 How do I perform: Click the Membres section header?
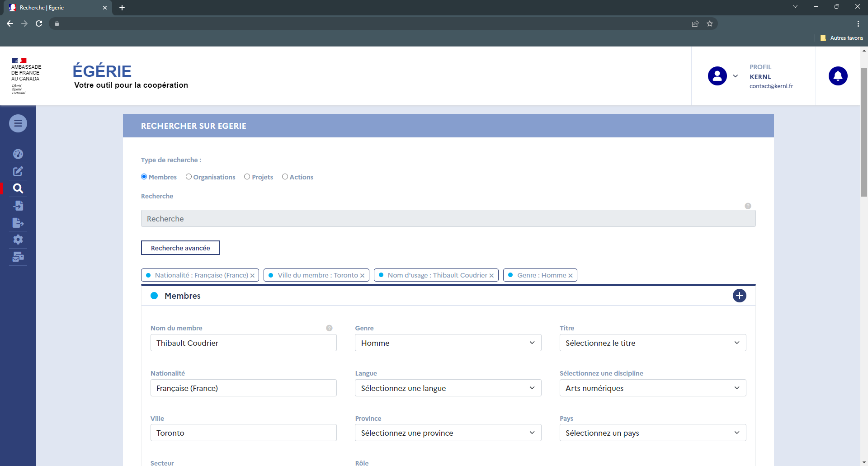[448, 296]
